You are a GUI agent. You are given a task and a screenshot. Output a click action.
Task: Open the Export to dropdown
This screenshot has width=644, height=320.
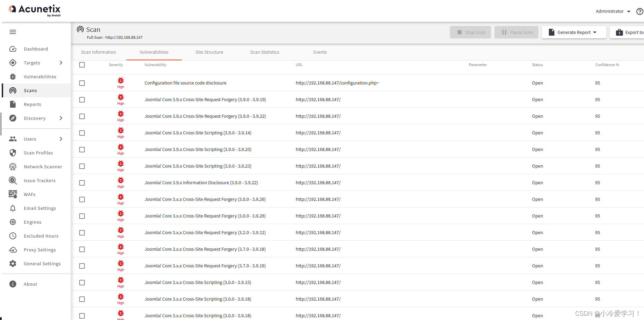click(627, 32)
